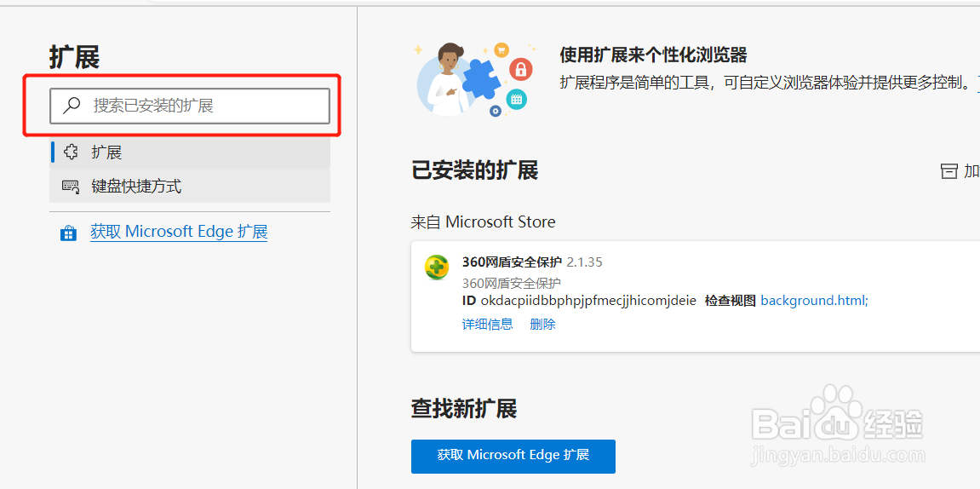This screenshot has height=489, width=980.
Task: Click 删除 to remove 360网盾安全保护
Action: pos(542,324)
